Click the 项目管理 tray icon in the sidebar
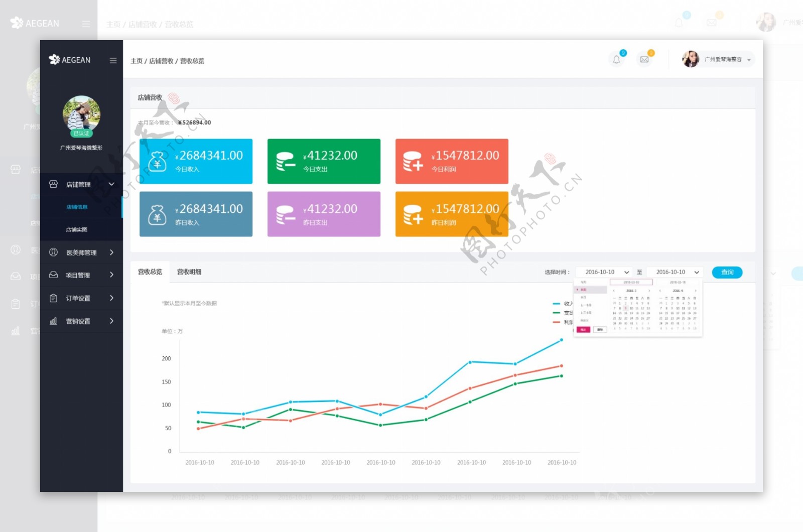This screenshot has height=532, width=803. (53, 275)
